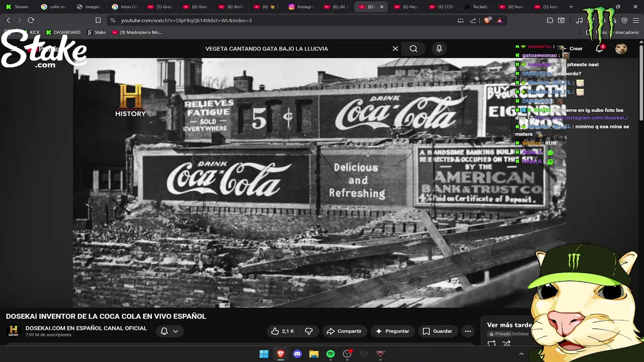Go back using the browser back arrow
The height and width of the screenshot is (362, 644).
pyautogui.click(x=9, y=20)
